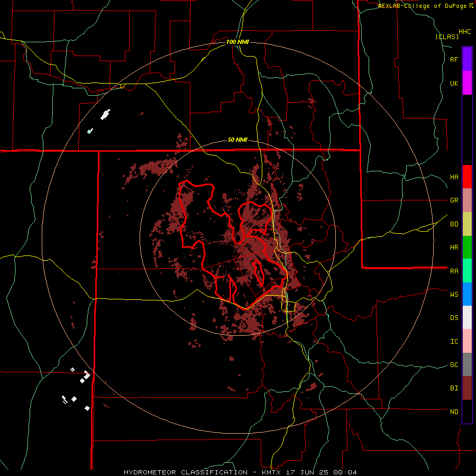Screen dimensions: 476x476
Task: Click the 00:04 time stamp
Action: point(345,472)
